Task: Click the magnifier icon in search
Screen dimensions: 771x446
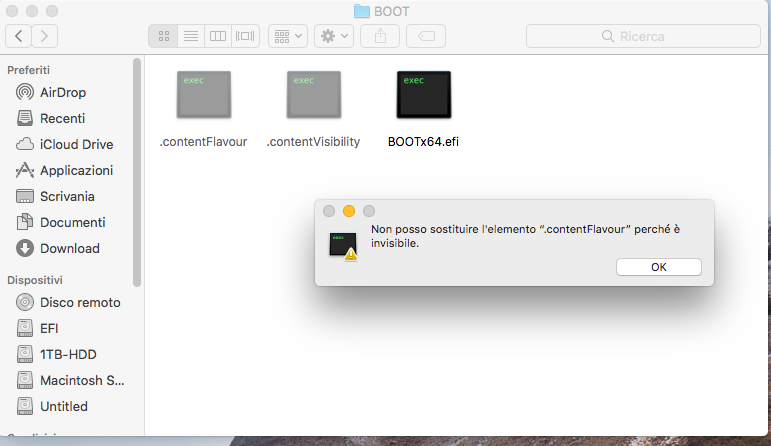Action: [608, 36]
